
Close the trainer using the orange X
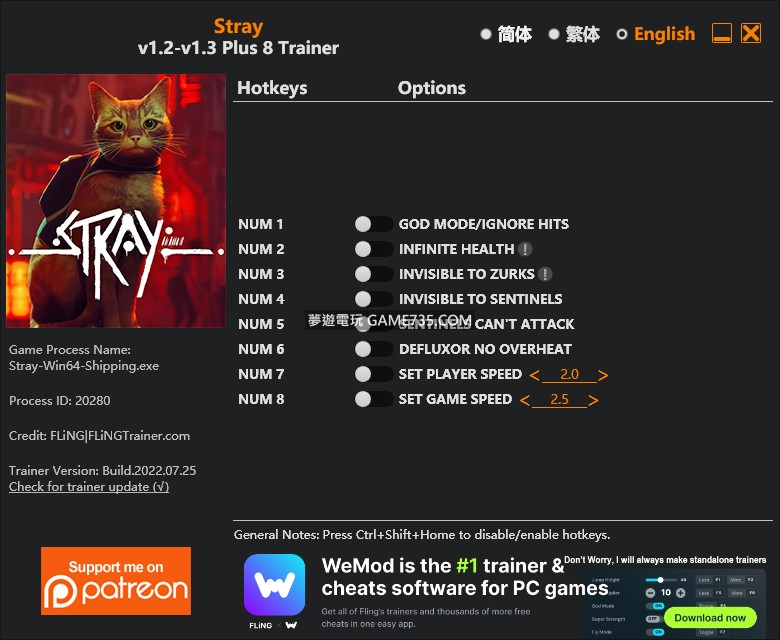pos(751,33)
